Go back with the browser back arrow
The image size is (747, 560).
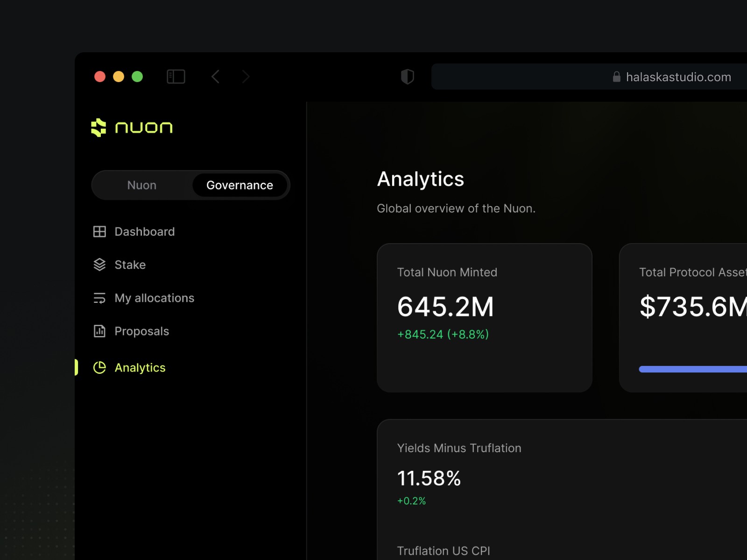[215, 77]
